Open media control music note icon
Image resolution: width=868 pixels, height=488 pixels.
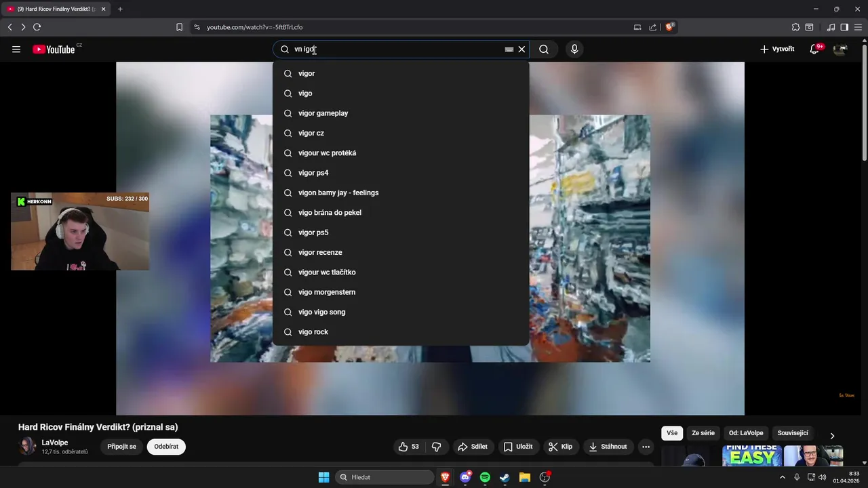click(831, 27)
